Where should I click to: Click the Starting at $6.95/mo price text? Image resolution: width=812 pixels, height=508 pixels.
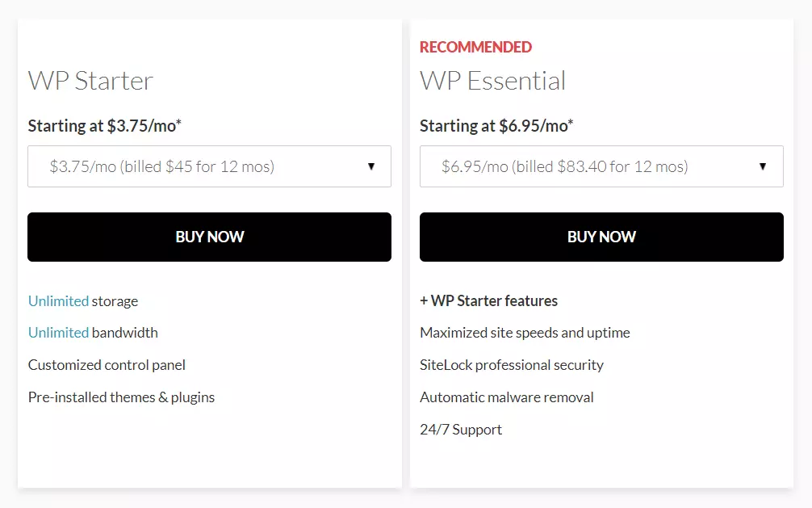coord(496,126)
